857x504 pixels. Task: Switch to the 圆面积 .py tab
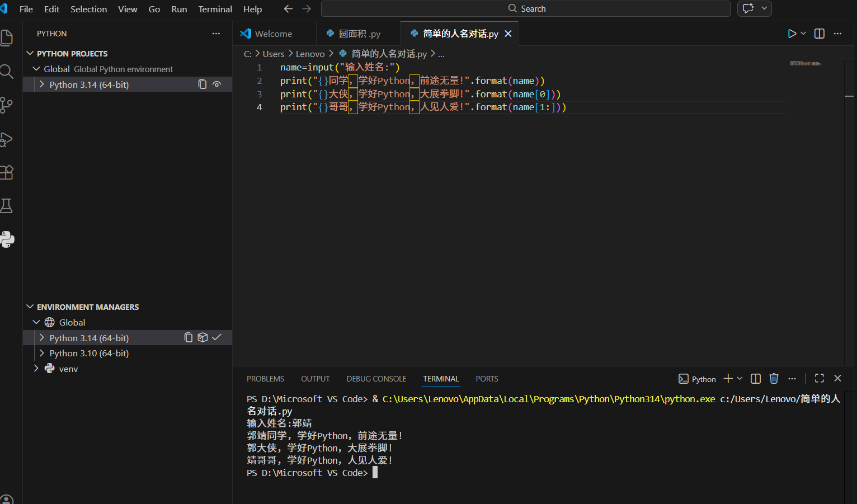click(359, 34)
